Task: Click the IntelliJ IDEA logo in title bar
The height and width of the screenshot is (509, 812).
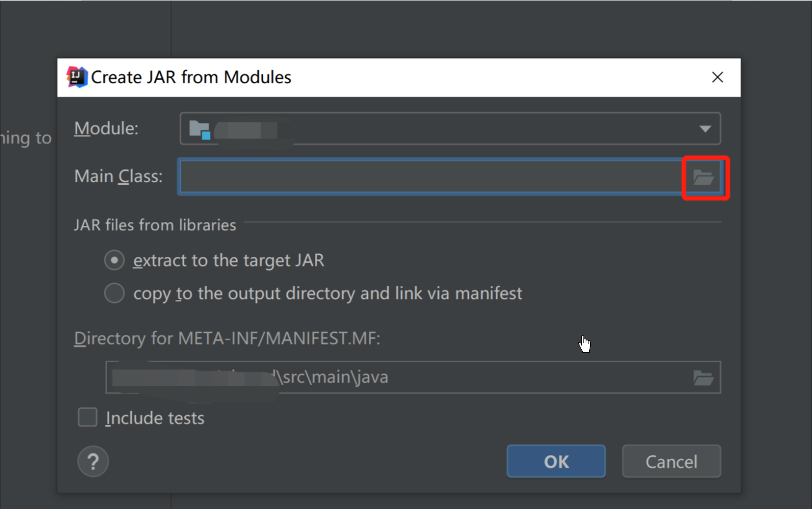Action: [77, 77]
